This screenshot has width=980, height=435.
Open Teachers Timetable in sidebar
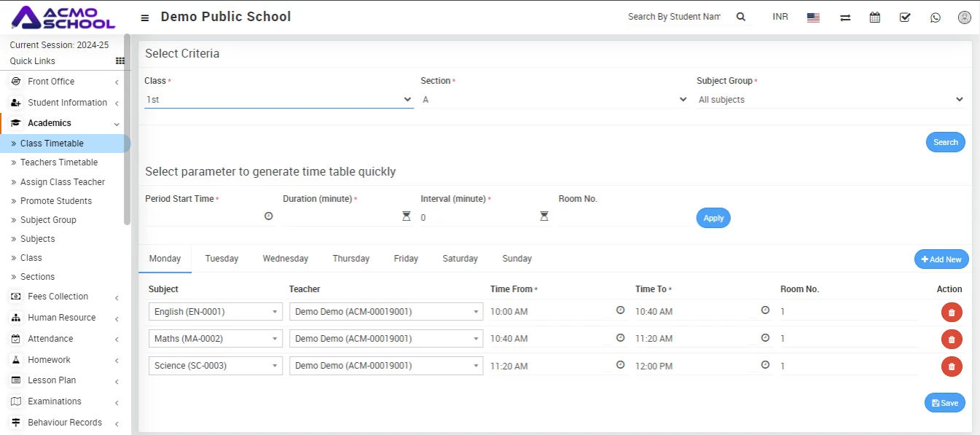(x=59, y=162)
